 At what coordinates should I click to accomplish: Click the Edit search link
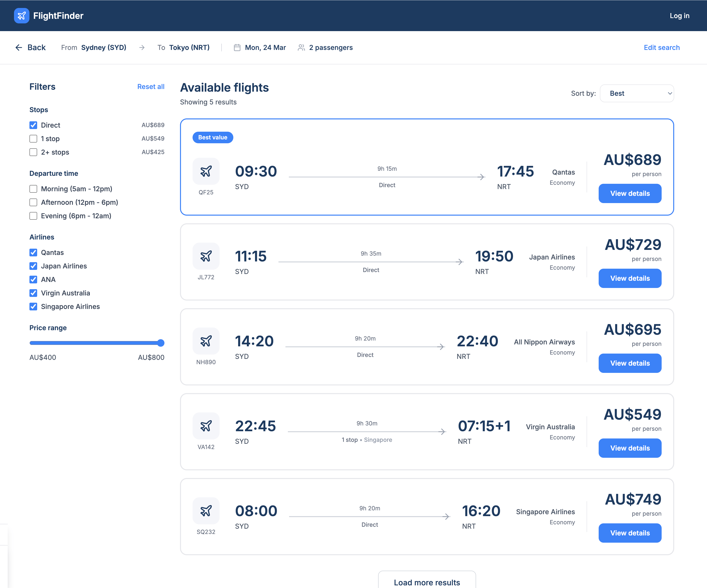coord(661,48)
